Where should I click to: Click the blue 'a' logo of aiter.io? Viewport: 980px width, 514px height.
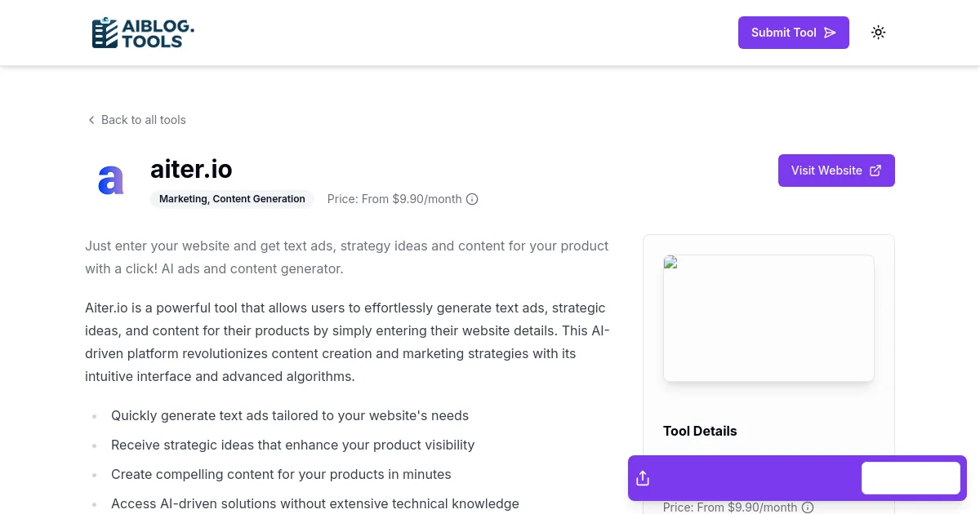click(110, 180)
